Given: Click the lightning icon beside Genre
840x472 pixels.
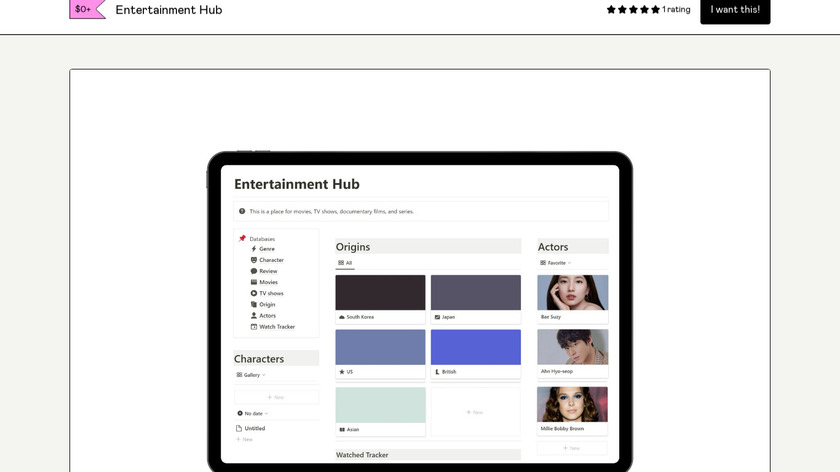Looking at the screenshot, I should [x=254, y=249].
